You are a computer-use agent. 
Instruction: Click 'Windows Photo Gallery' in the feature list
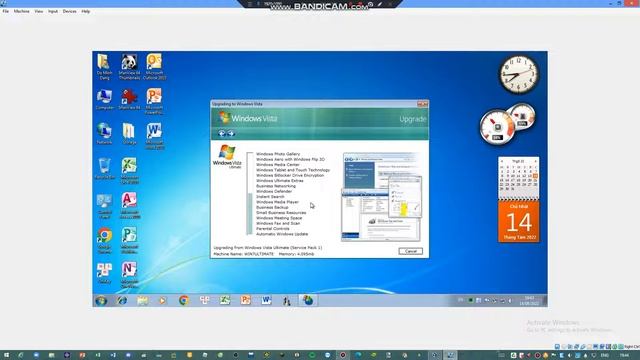pos(278,154)
